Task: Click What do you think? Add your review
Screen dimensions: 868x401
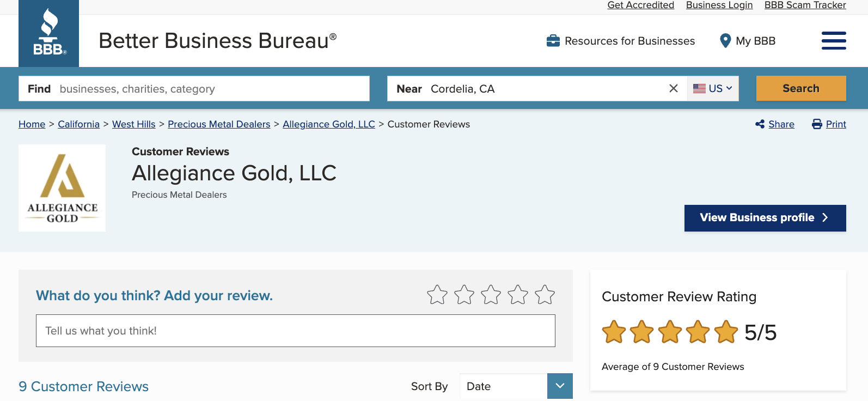Action: click(154, 295)
